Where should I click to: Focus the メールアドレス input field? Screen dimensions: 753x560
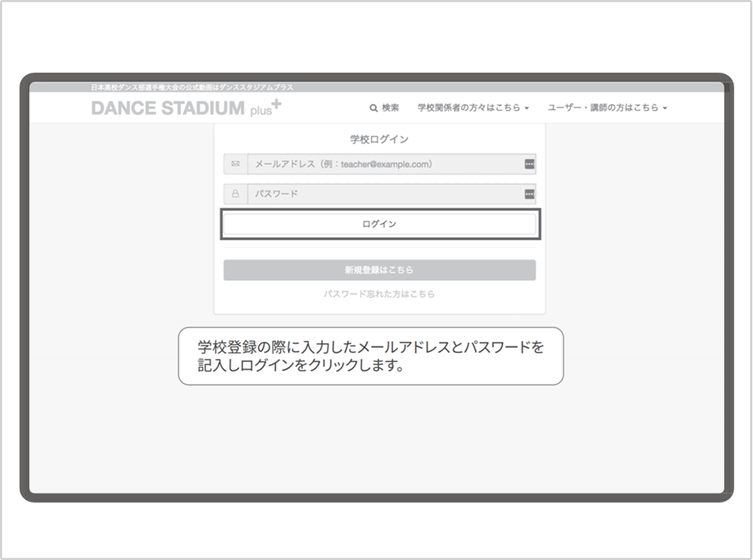[x=391, y=163]
